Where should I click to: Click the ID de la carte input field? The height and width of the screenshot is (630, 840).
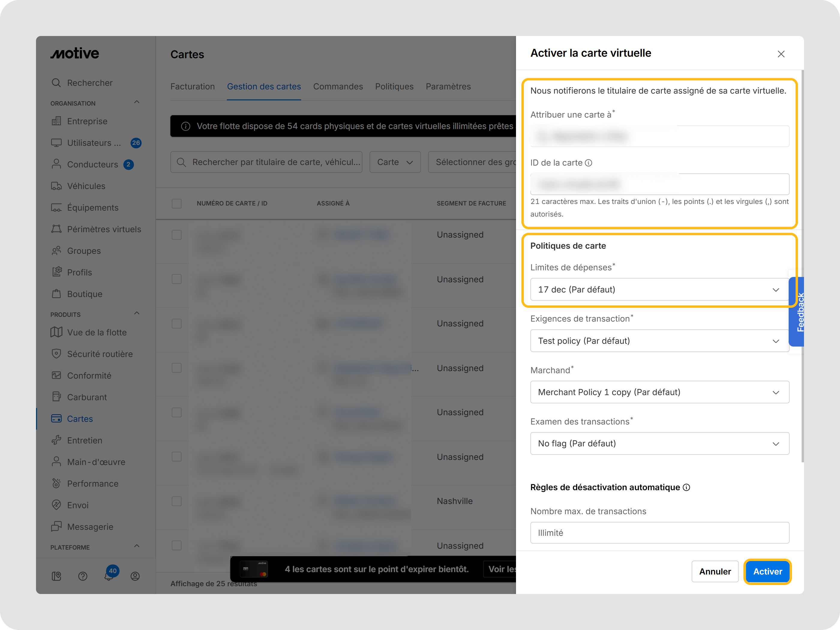click(660, 184)
